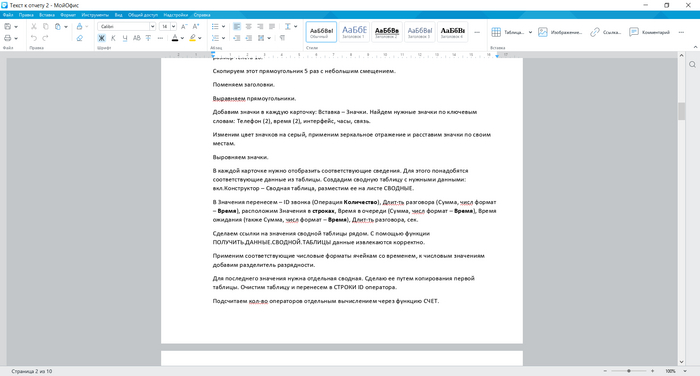The image size is (700, 376).
Task: Open the bulleted list dropdown arrow
Action: click(223, 27)
